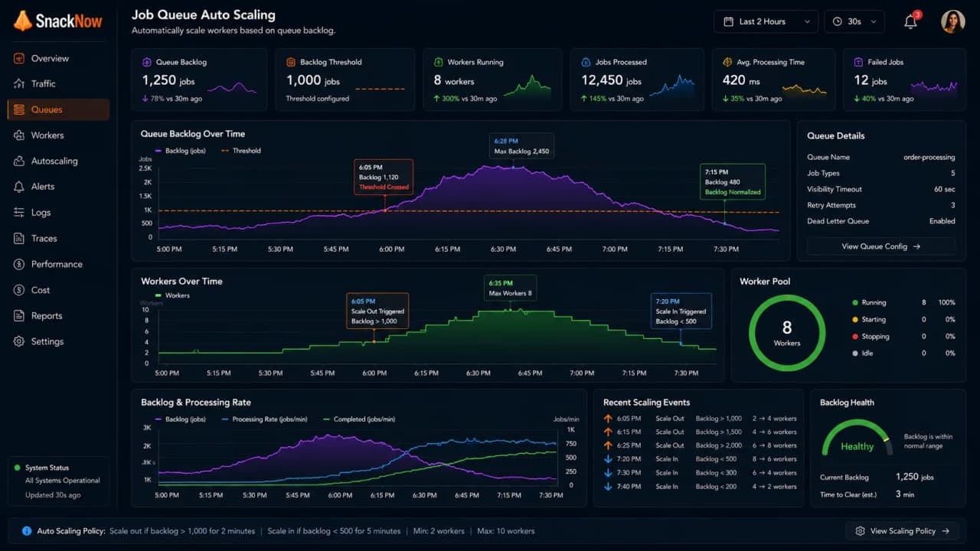Viewport: 980px width, 551px height.
Task: Toggle Processing Rate (jobs/min) legend entry
Action: coord(266,419)
